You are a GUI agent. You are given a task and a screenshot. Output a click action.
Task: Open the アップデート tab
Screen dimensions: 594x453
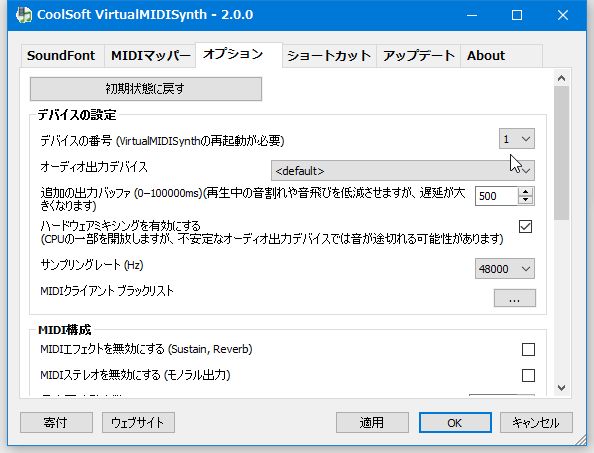point(419,56)
